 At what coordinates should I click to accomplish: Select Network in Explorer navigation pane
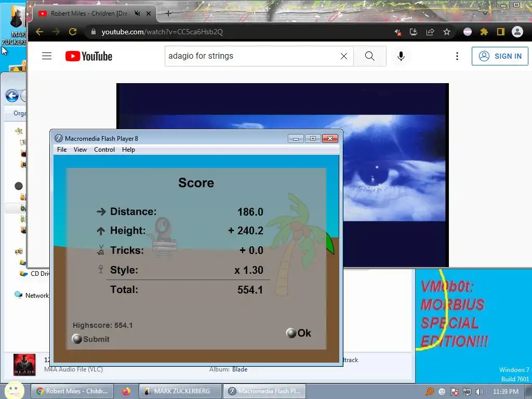point(32,295)
